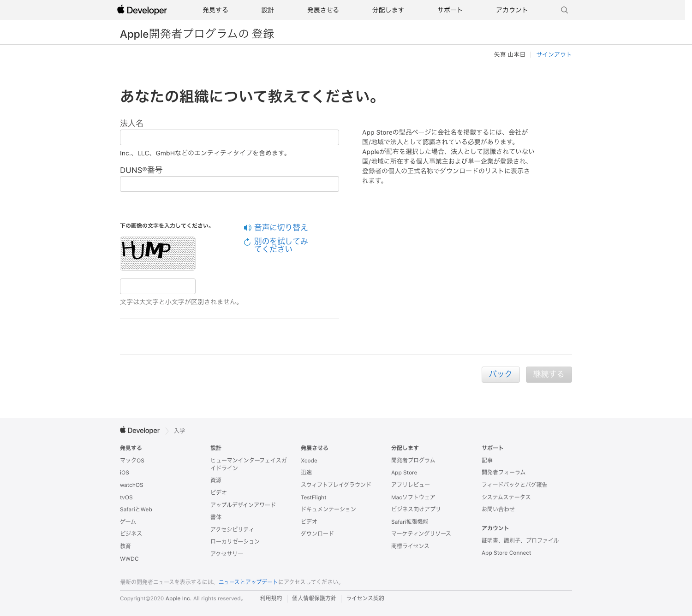The image size is (692, 616).
Task: Open the サポート menu in top navigation
Action: pyautogui.click(x=450, y=10)
